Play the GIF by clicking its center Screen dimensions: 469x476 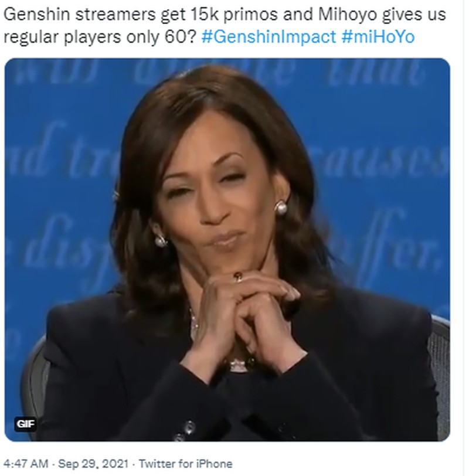227,250
